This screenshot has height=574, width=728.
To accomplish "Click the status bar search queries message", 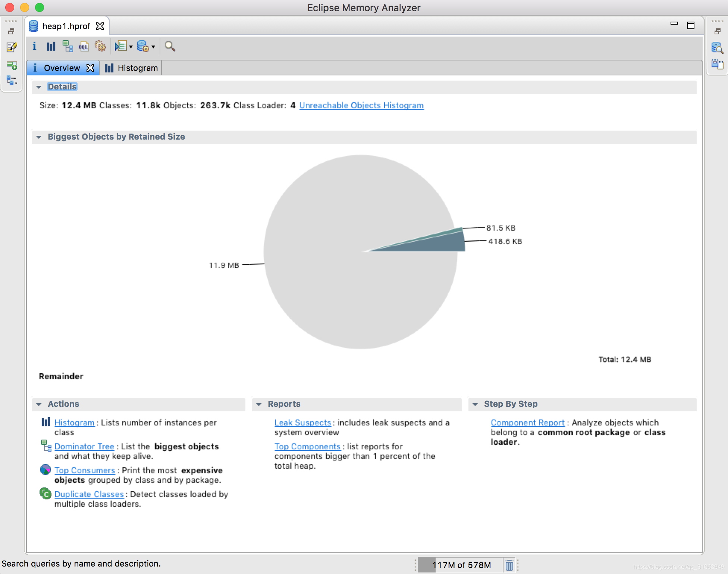I will 81,564.
